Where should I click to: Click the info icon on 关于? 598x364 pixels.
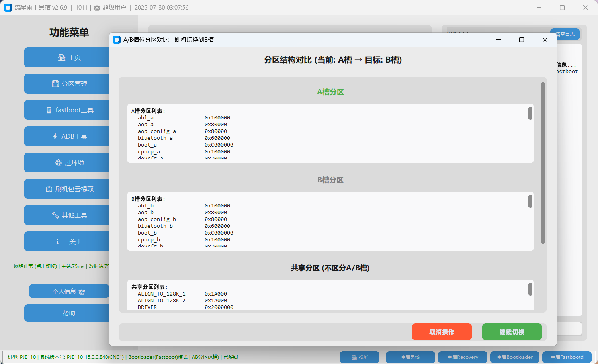(57, 241)
